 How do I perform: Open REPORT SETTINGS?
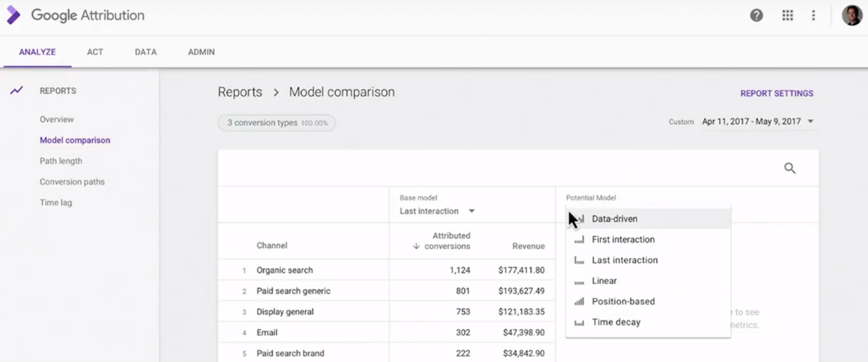tap(777, 93)
